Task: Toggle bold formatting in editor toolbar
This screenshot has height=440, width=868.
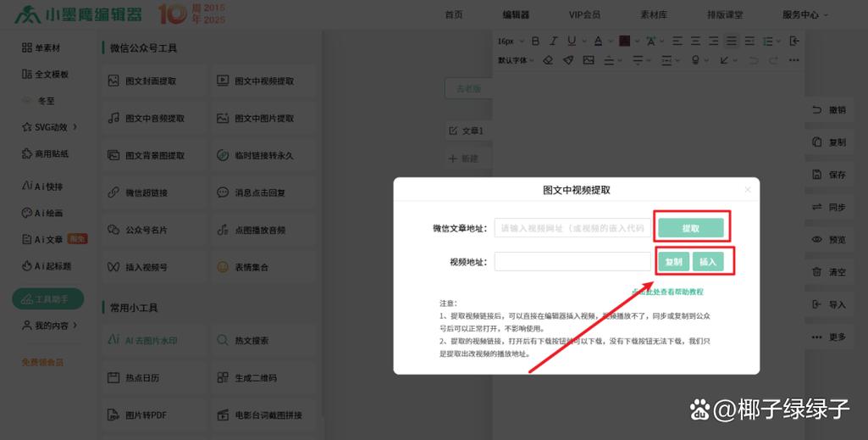Action: [x=535, y=41]
